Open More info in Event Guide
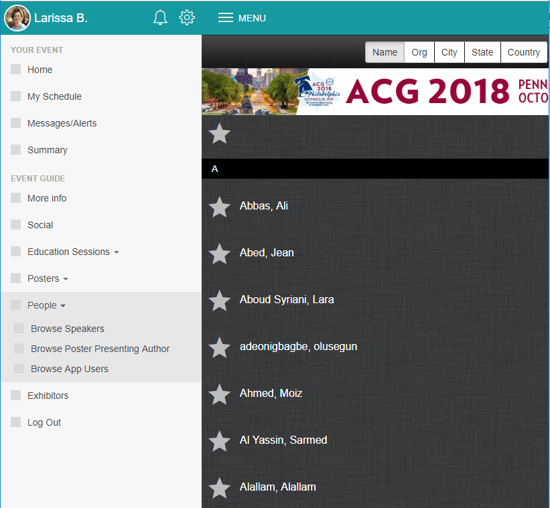 pos(47,198)
